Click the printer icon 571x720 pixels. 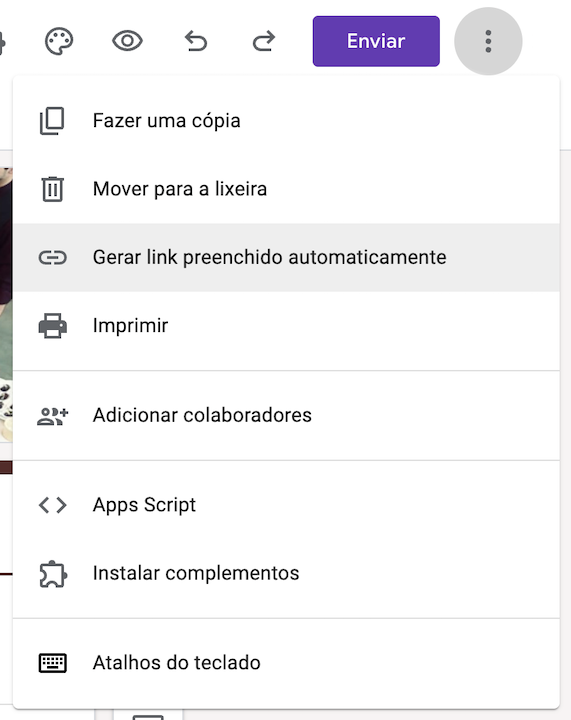coord(52,326)
